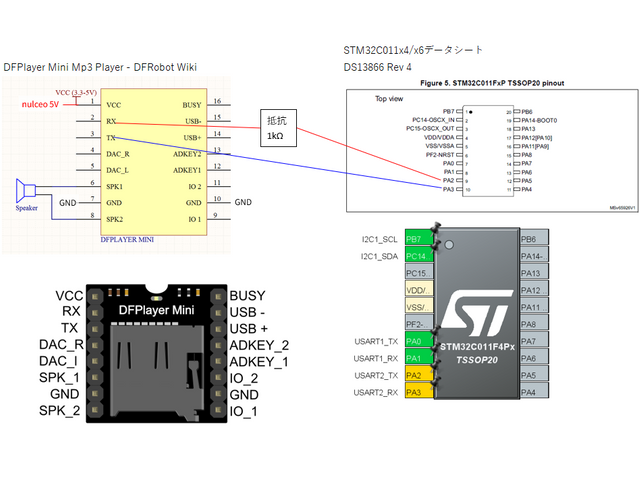Click 'IO 2' pin in yellow schematic block
The height and width of the screenshot is (480, 640).
195,187
